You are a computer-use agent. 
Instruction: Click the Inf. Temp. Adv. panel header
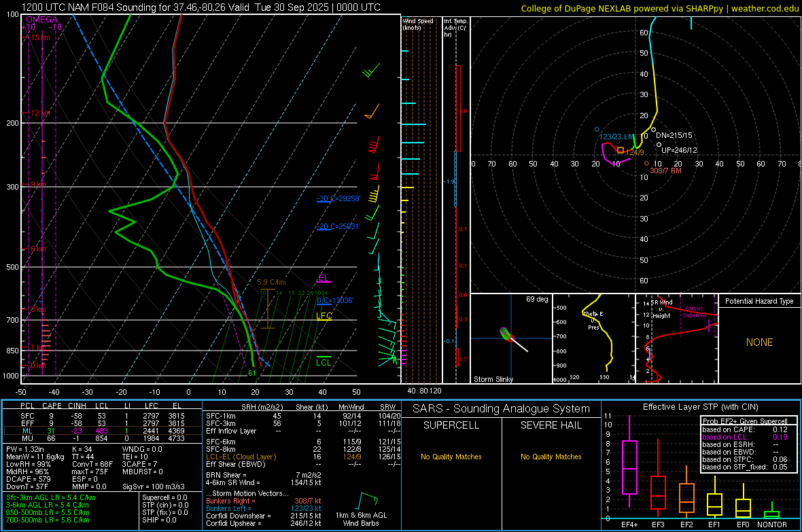[x=455, y=28]
